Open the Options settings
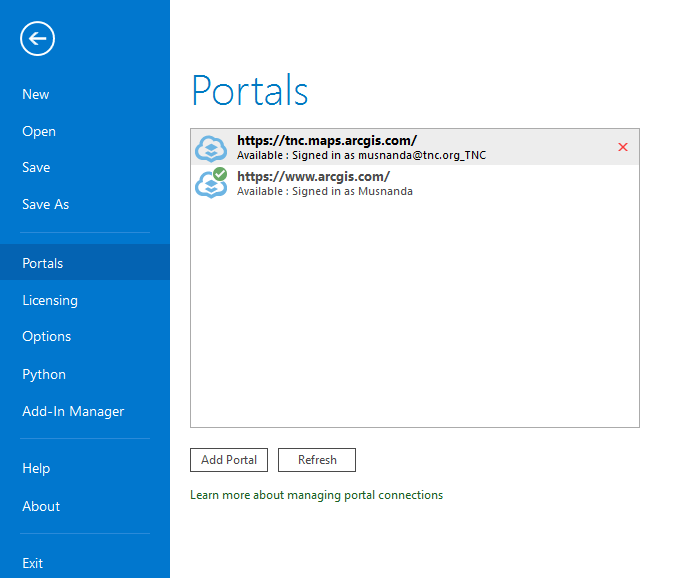This screenshot has height=578, width=677. coord(47,336)
